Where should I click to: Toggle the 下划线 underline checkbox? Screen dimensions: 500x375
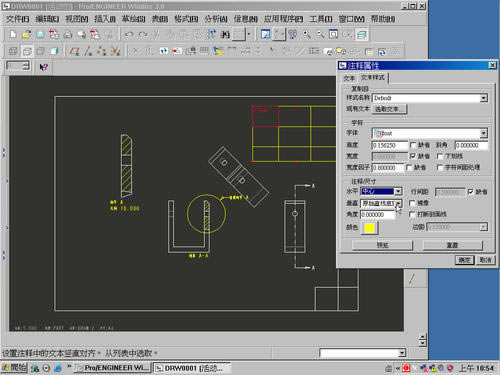point(440,156)
